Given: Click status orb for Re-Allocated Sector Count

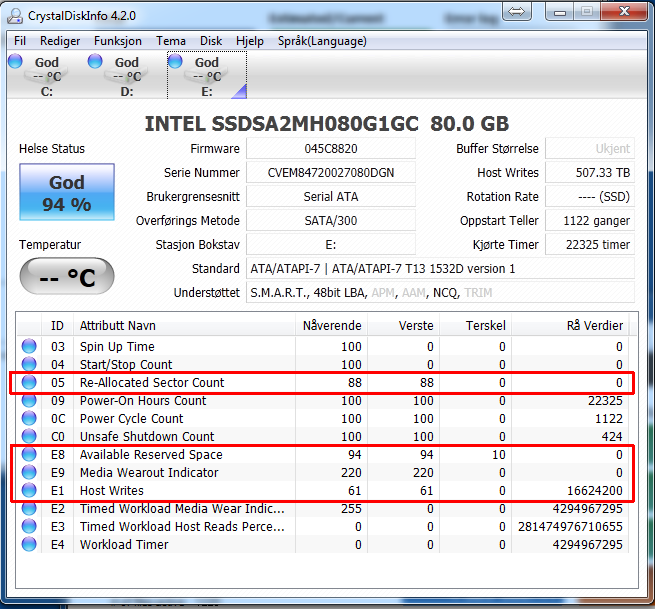Looking at the screenshot, I should pyautogui.click(x=29, y=382).
